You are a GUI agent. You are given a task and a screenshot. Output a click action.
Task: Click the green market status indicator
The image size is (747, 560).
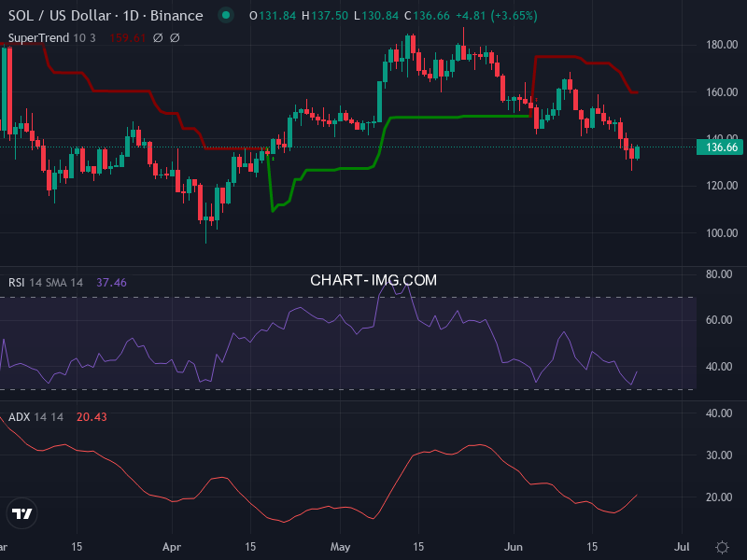coord(226,16)
